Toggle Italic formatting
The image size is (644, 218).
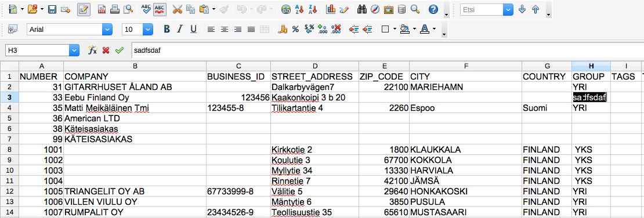click(179, 29)
